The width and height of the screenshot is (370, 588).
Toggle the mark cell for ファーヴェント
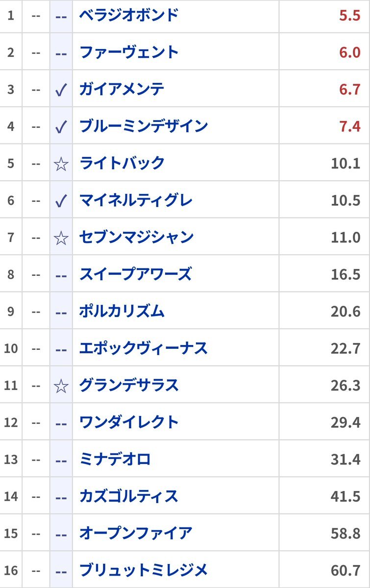(x=61, y=53)
